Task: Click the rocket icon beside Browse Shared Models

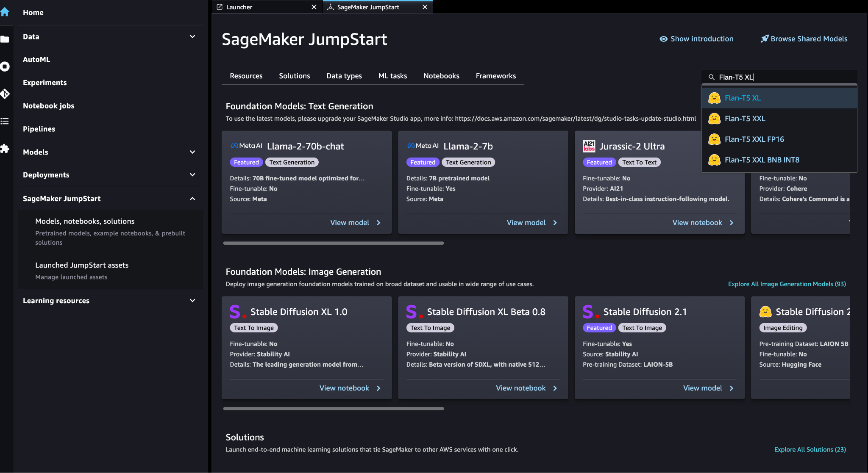Action: (x=764, y=39)
